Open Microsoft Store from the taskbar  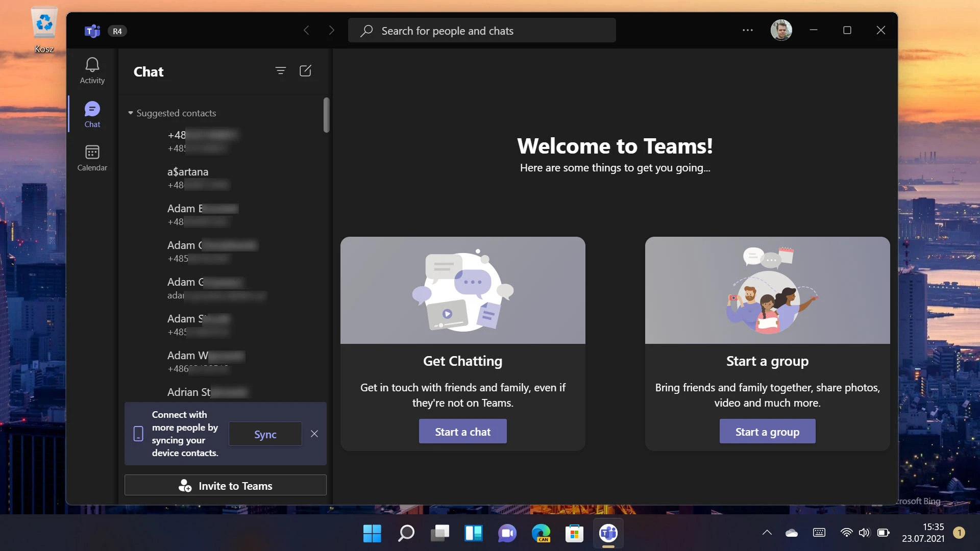pos(575,534)
